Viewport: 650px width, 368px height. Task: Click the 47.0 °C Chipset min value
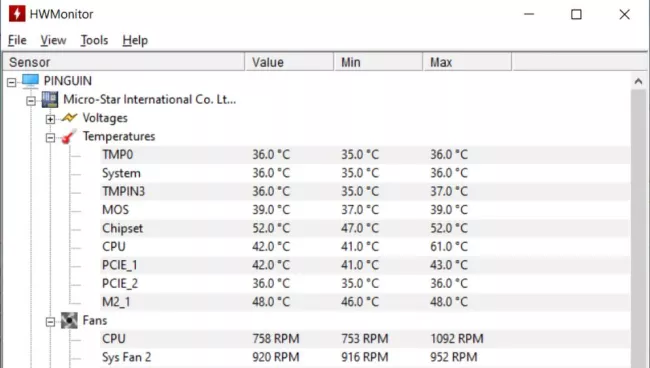click(x=360, y=228)
